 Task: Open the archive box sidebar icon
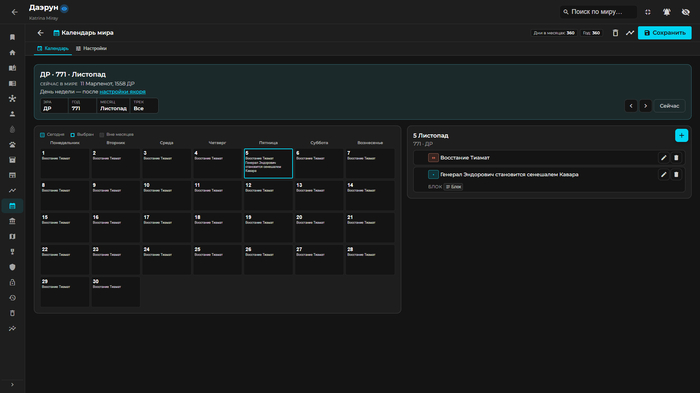(12, 160)
